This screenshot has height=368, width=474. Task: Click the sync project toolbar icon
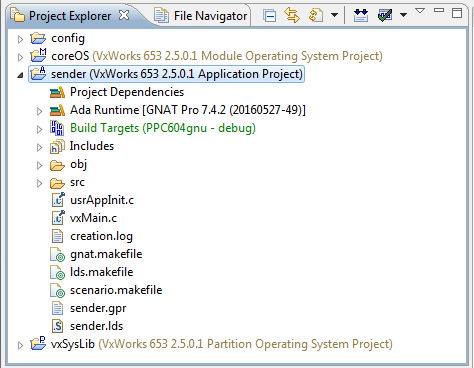(316, 15)
